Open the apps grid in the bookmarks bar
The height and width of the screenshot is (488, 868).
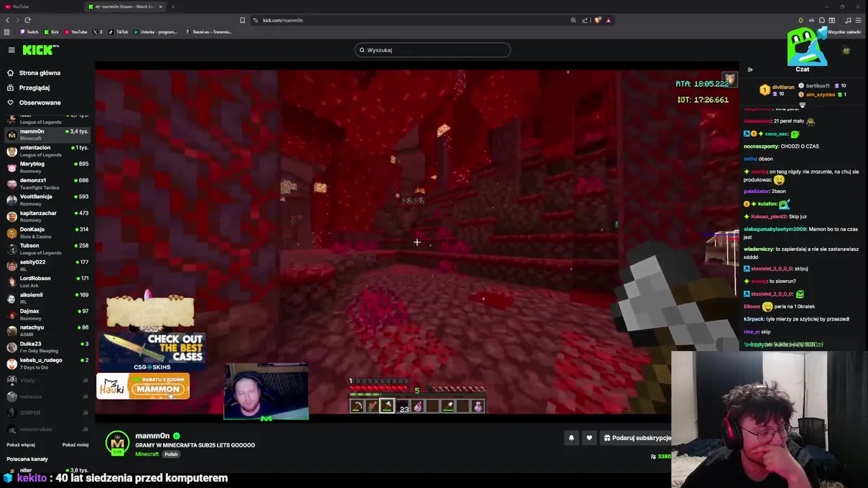(x=7, y=32)
